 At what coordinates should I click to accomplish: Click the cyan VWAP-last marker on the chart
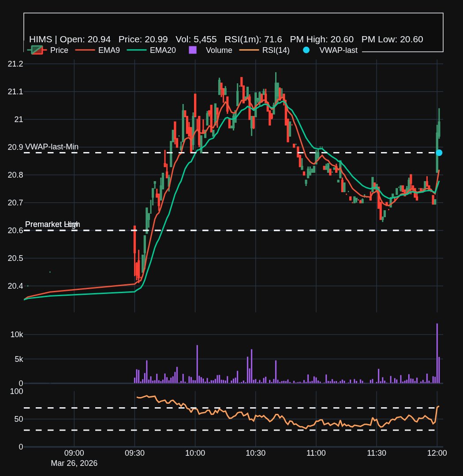click(x=439, y=152)
